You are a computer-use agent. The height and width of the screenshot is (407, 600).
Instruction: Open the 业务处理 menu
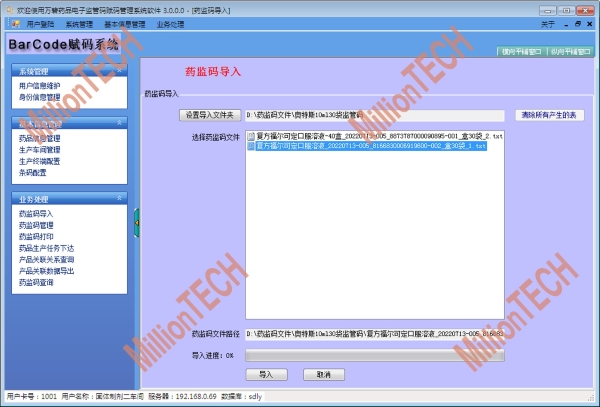tap(170, 24)
